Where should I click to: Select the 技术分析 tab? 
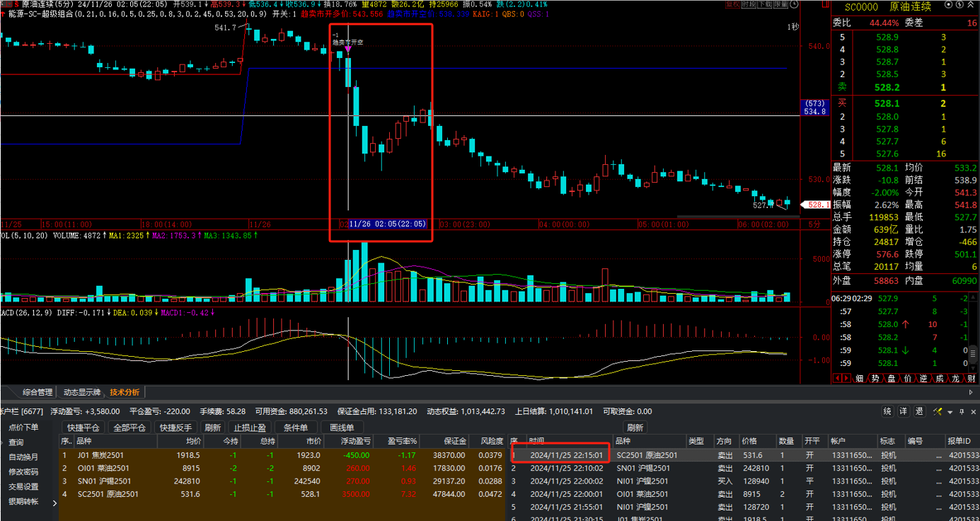pos(125,392)
